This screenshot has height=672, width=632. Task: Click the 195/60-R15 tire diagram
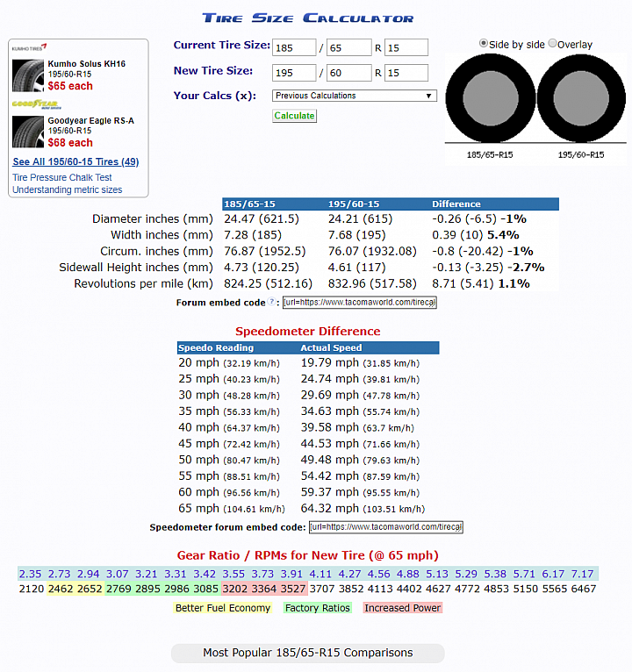pyautogui.click(x=581, y=98)
